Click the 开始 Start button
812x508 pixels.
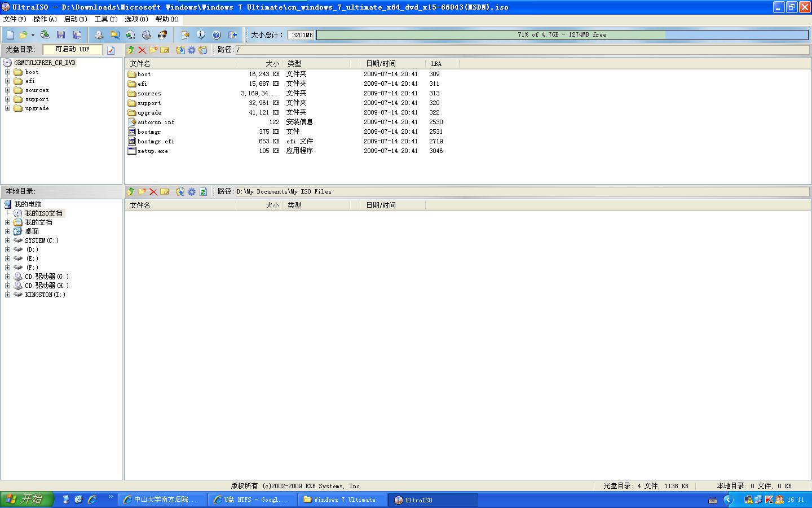27,500
